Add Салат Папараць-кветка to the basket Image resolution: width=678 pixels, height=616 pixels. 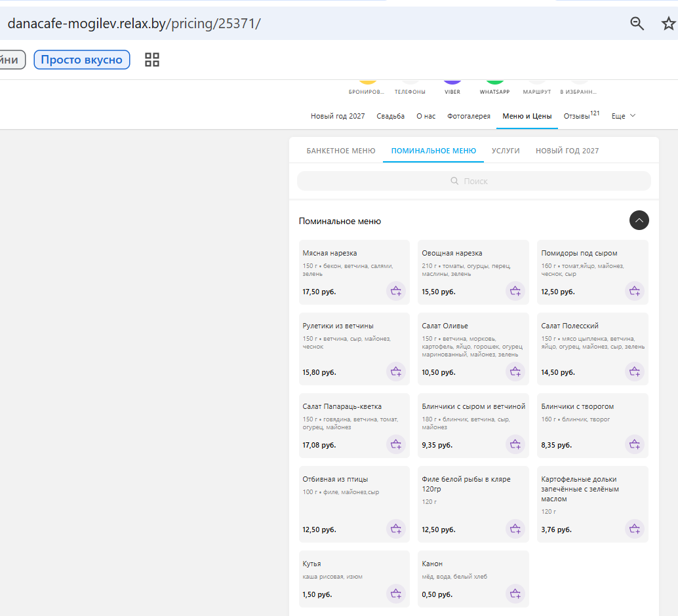(x=396, y=444)
